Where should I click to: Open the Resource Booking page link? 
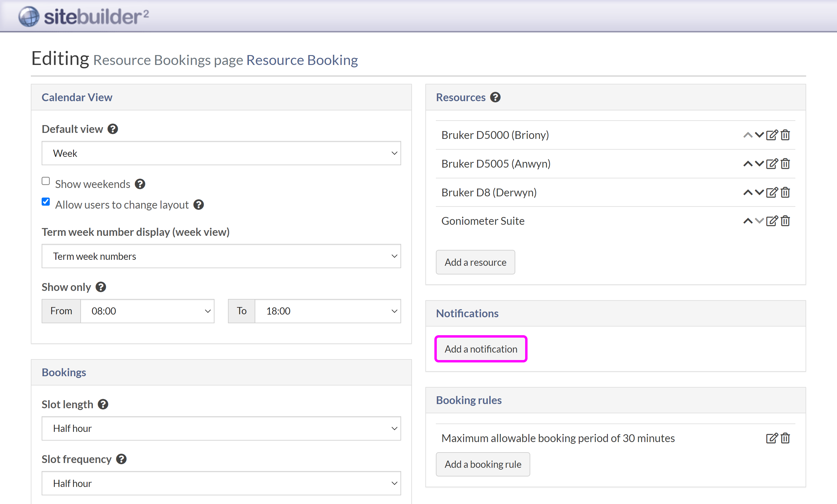(x=302, y=60)
